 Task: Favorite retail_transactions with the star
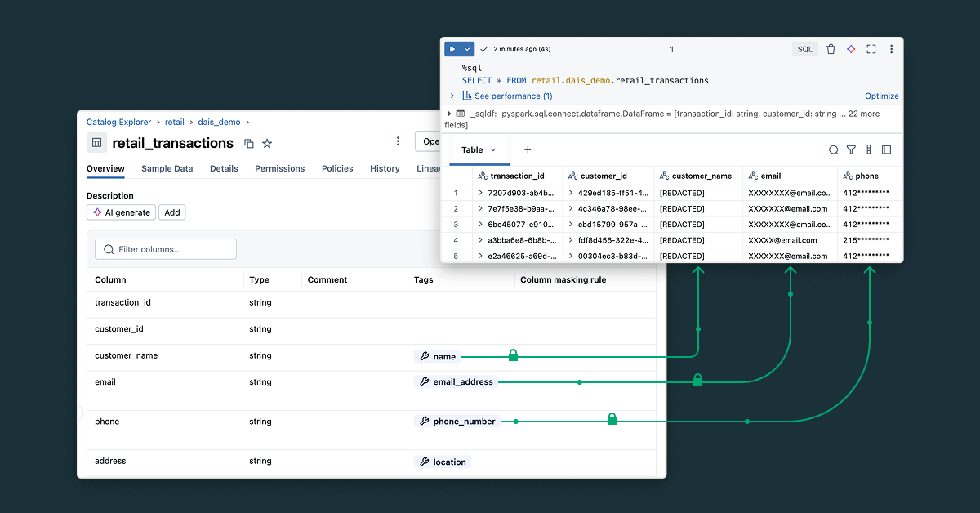[267, 143]
